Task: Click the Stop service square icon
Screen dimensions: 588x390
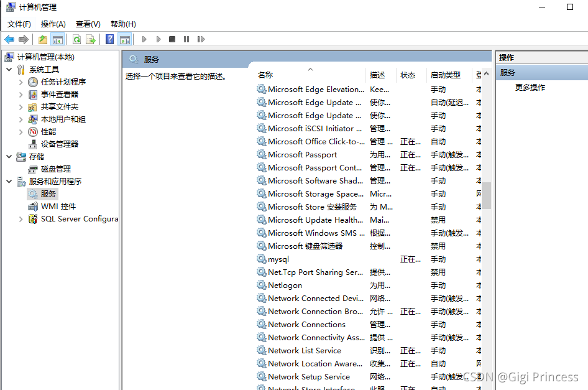Action: point(172,39)
